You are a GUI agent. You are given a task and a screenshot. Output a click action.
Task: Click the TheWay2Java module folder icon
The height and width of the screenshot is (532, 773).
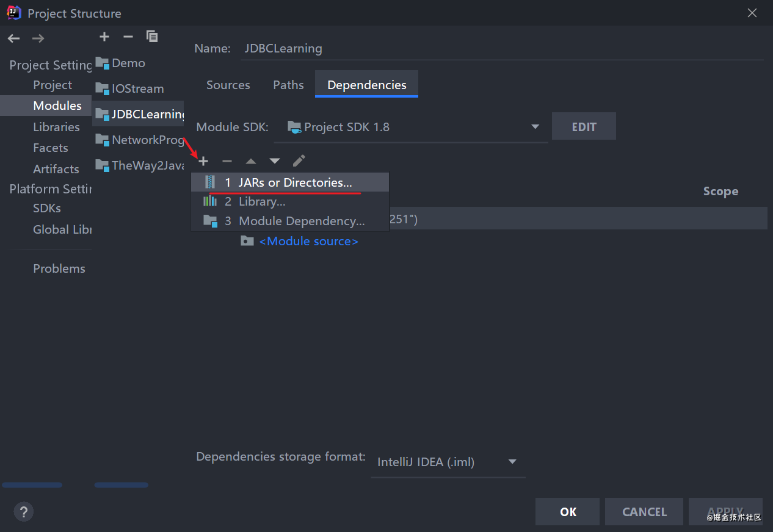[102, 165]
